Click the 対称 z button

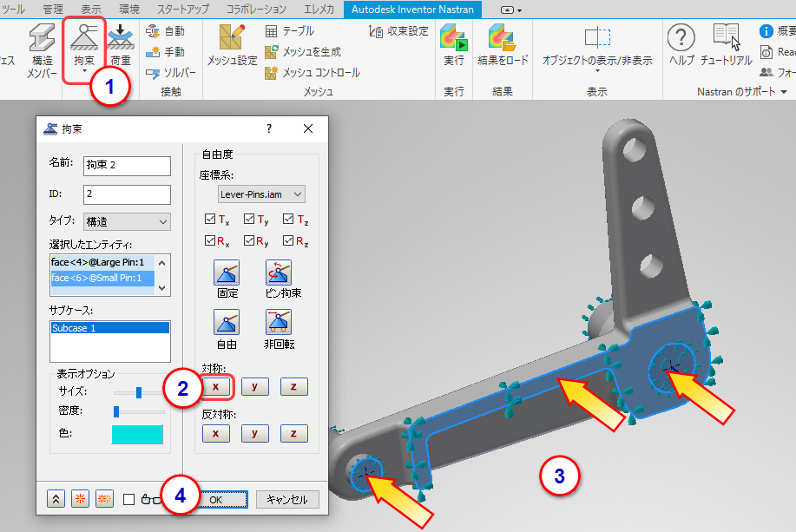294,386
